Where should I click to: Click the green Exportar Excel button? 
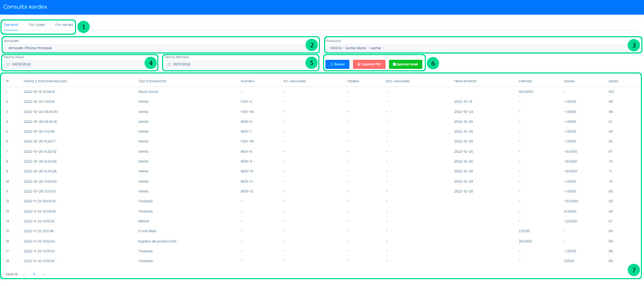pyautogui.click(x=405, y=64)
